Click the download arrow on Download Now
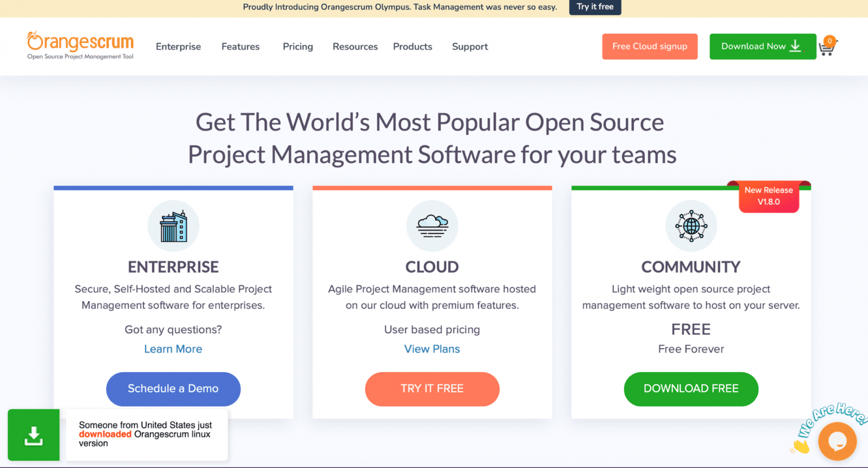The height and width of the screenshot is (468, 868). [796, 46]
